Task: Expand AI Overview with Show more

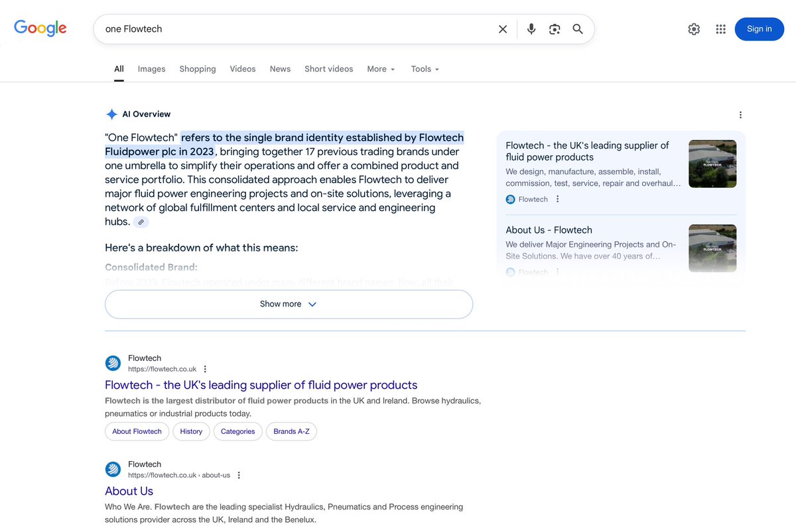Action: click(289, 304)
